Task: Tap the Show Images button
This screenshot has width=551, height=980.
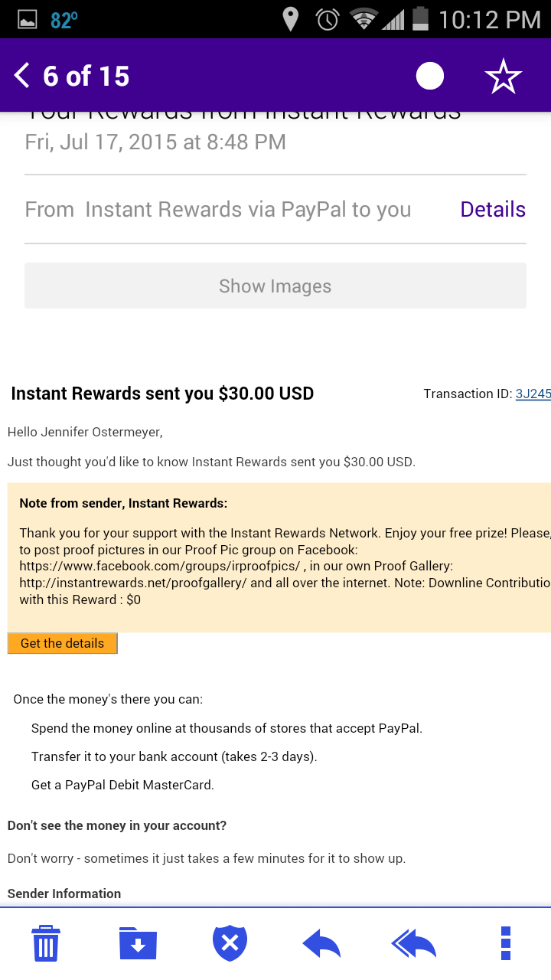Action: (275, 286)
